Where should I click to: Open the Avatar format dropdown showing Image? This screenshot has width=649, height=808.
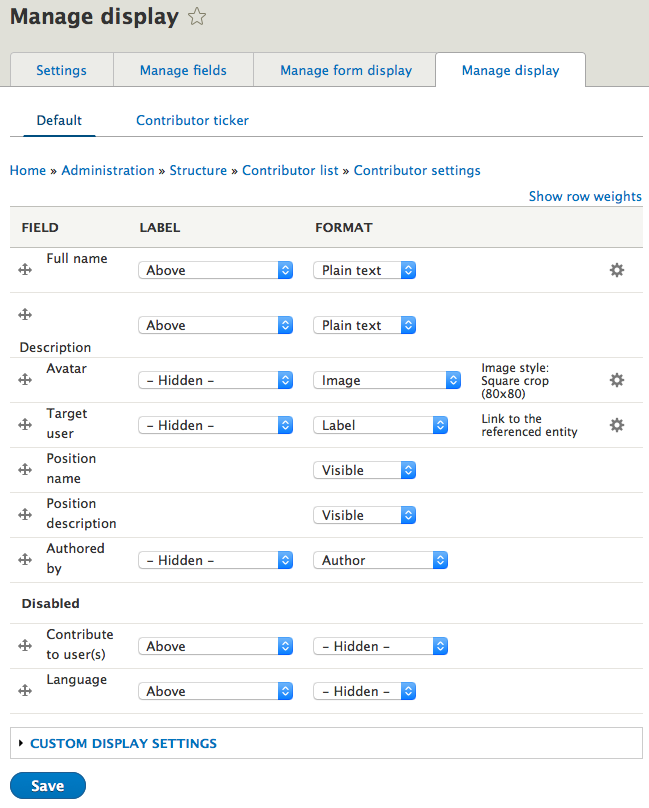pos(387,380)
